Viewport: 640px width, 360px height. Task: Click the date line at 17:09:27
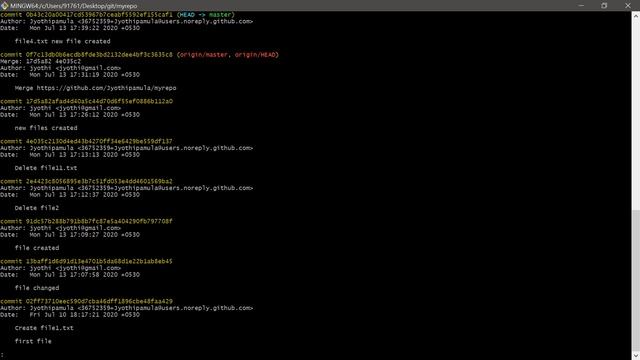tap(70, 235)
